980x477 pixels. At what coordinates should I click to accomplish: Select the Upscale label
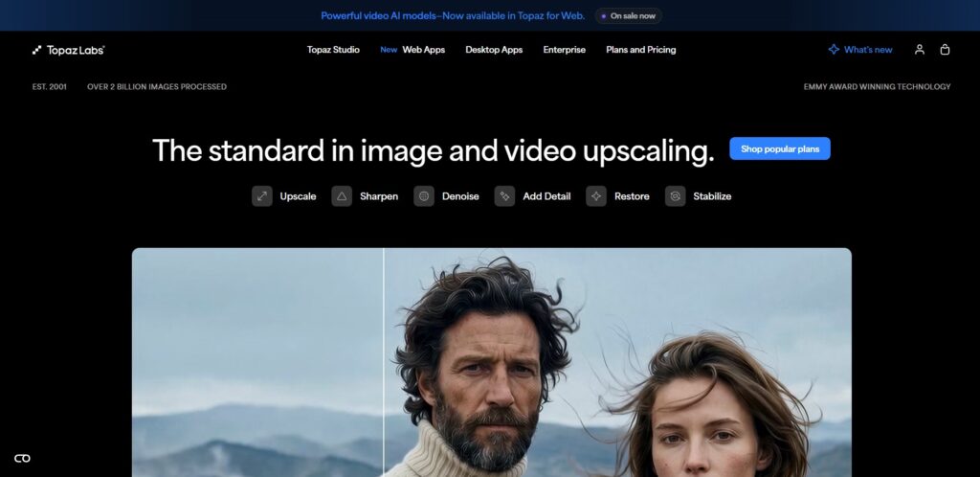pos(299,196)
